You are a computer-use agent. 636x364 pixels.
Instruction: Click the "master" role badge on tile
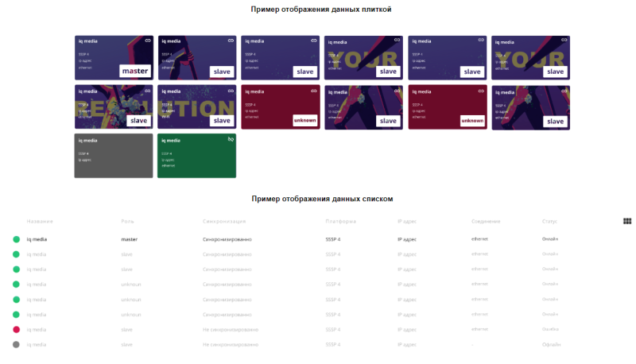[x=134, y=71]
